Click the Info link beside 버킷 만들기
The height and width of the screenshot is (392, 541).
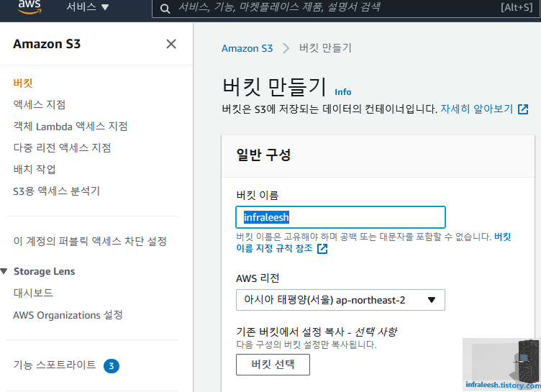343,92
